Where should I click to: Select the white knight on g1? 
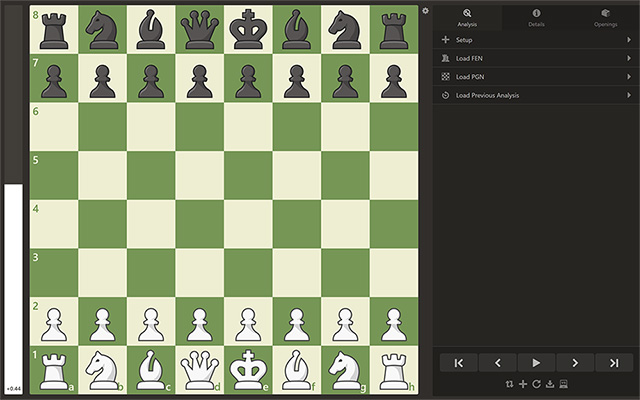pos(345,370)
